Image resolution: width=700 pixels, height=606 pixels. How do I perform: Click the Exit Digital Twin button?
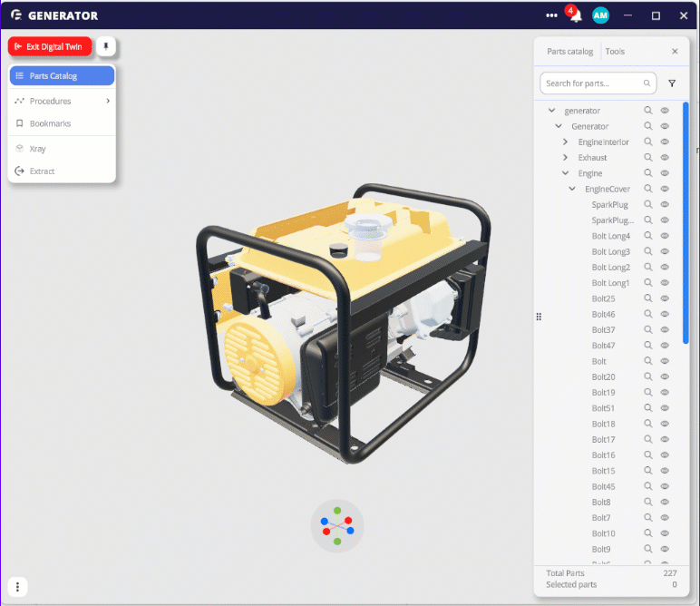click(x=51, y=46)
